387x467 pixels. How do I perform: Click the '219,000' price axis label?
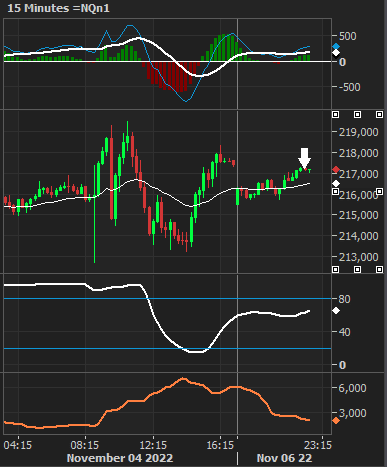coord(359,132)
